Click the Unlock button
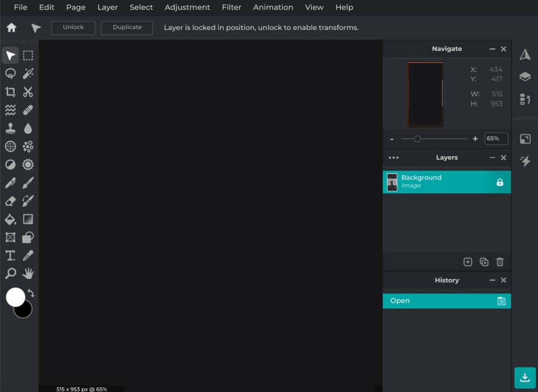Image resolution: width=538 pixels, height=392 pixels. click(x=73, y=27)
